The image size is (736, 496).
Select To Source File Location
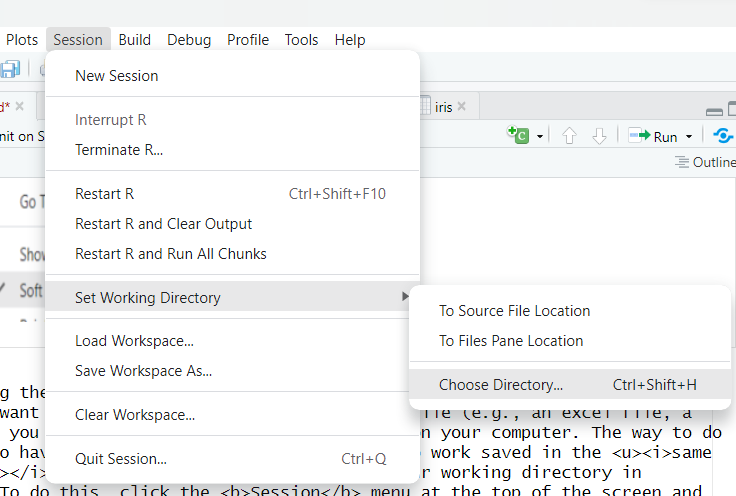514,311
